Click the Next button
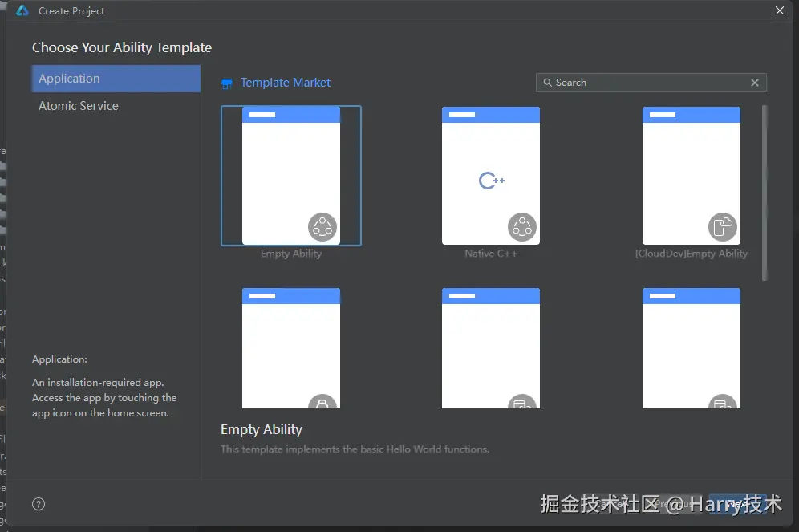The height and width of the screenshot is (532, 799). coord(739,503)
